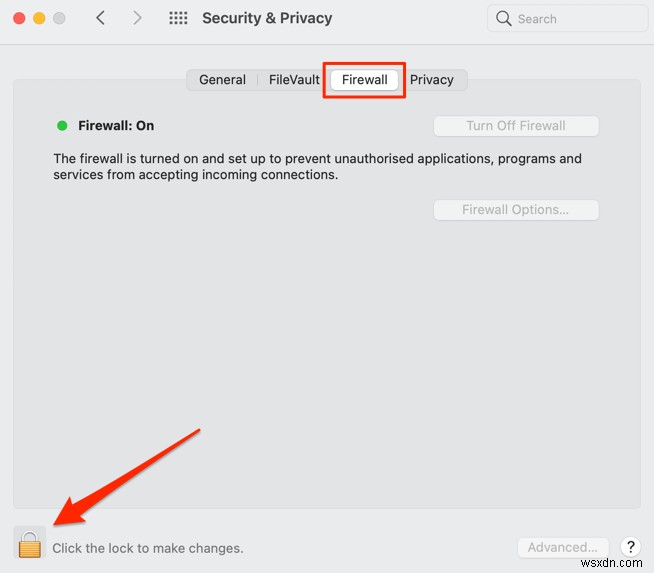
Task: Select the Firewall tab
Action: point(364,80)
